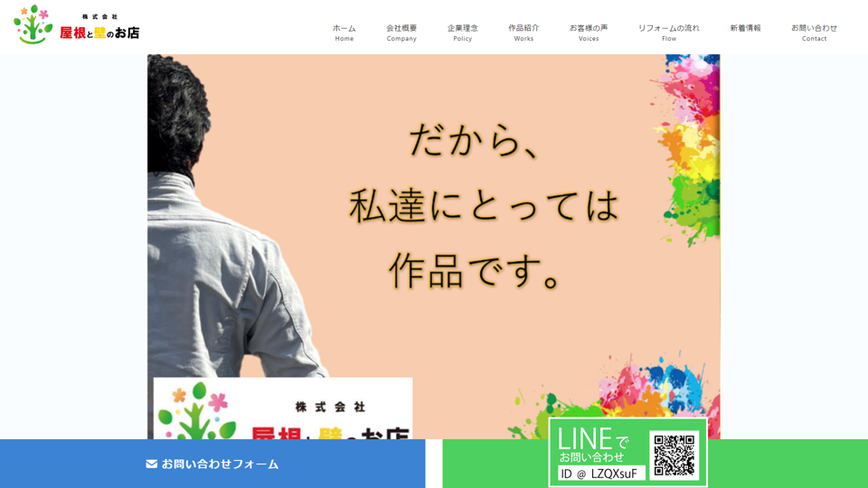868x488 pixels.
Task: Open 作品紹介 Works in navigation
Action: point(524,33)
